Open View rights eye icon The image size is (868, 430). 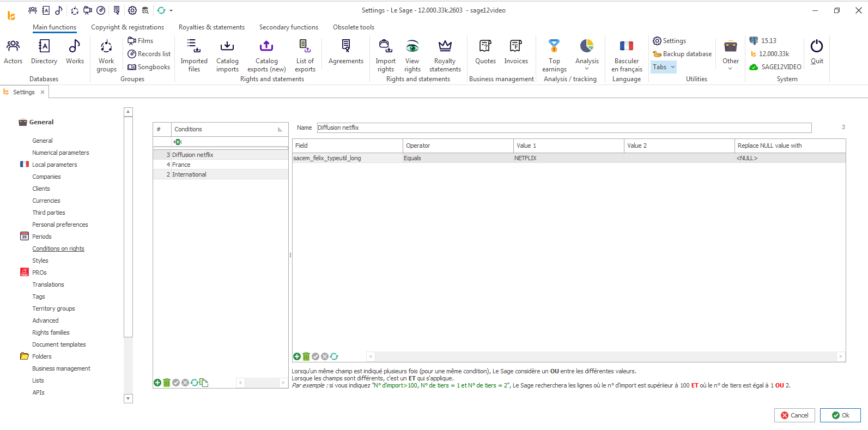tap(412, 46)
